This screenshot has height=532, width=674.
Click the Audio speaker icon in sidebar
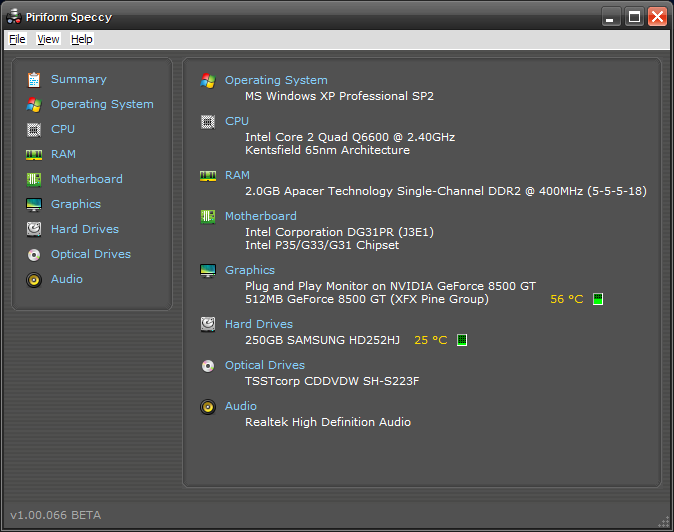[34, 279]
